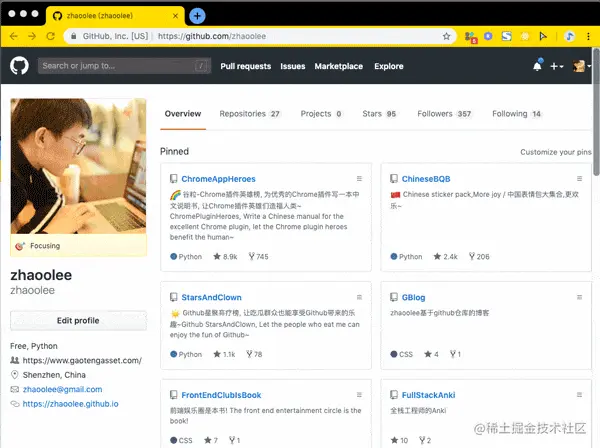Viewport: 600px width, 448px height.
Task: Click the fork count 78 on StarsAndClown
Action: (x=254, y=354)
